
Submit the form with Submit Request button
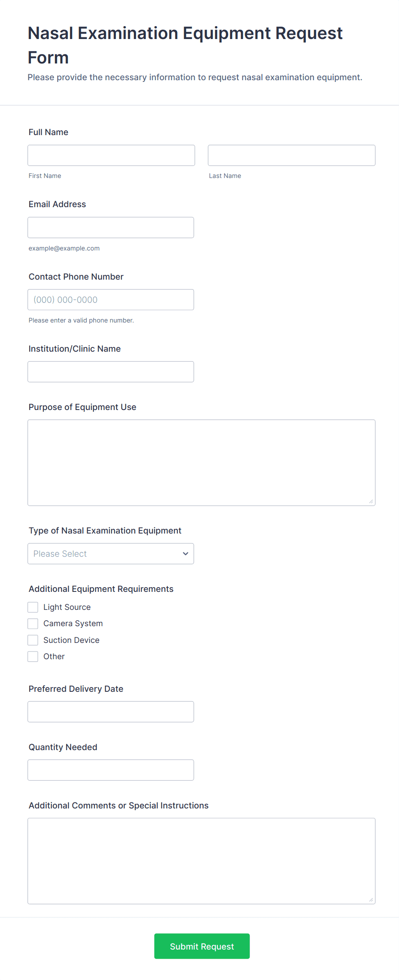coord(202,946)
